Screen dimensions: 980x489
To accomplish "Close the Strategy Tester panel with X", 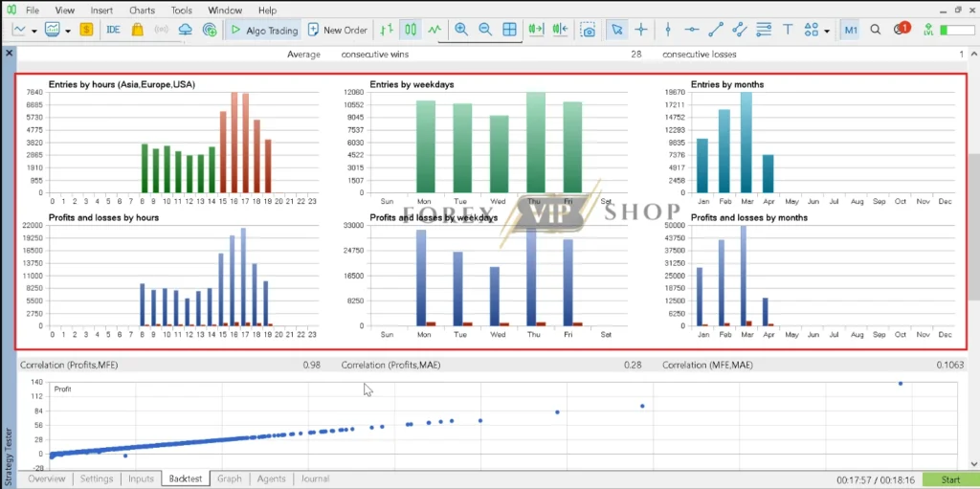I will coord(9,54).
